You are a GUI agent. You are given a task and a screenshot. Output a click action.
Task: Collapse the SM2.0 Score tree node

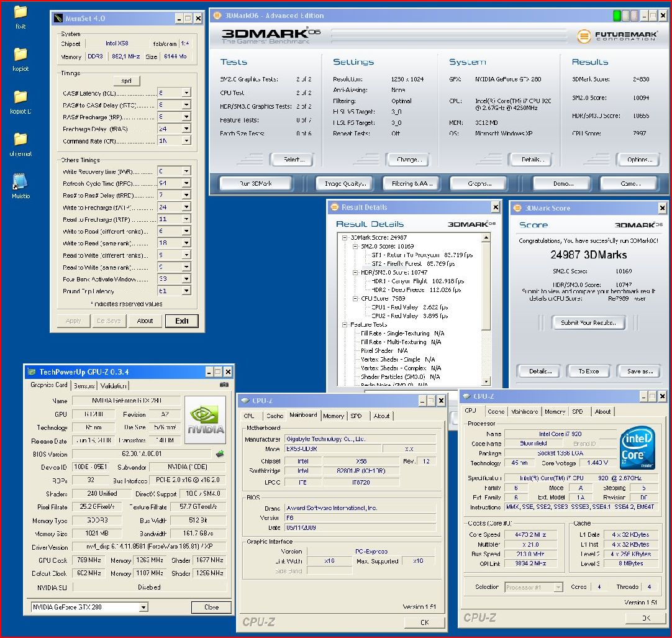(x=355, y=247)
